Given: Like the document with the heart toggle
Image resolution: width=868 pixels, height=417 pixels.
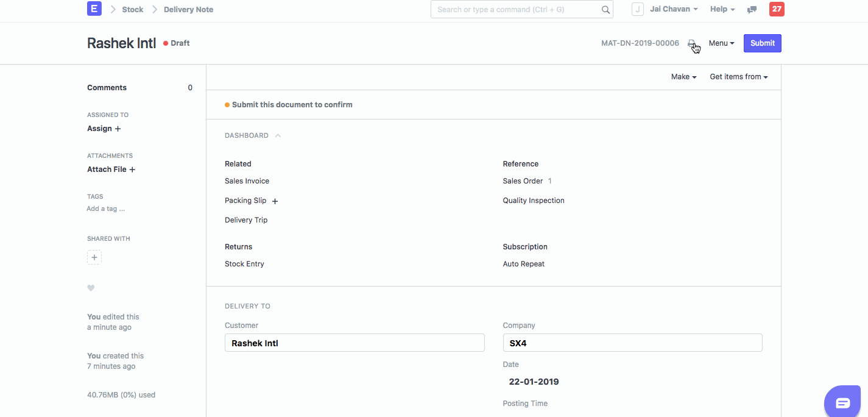Looking at the screenshot, I should [91, 288].
